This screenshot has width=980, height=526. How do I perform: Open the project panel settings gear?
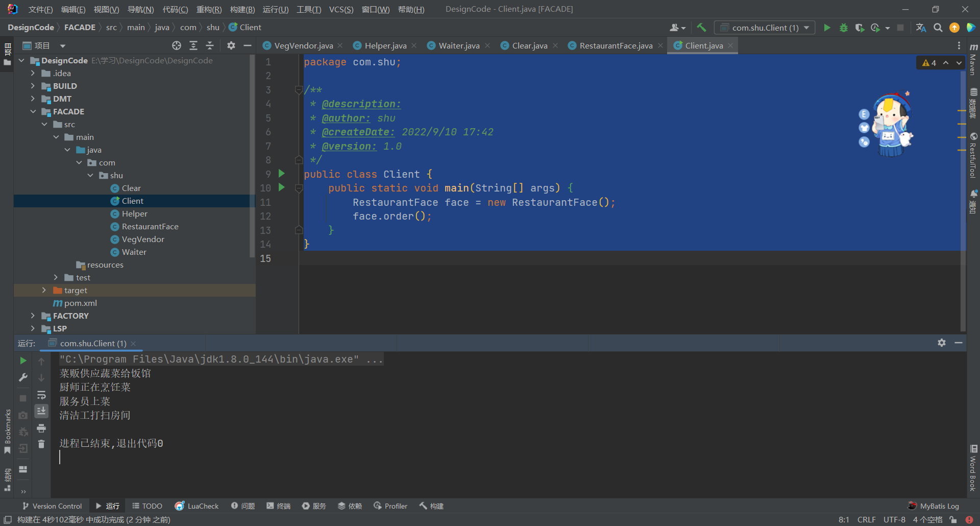231,45
